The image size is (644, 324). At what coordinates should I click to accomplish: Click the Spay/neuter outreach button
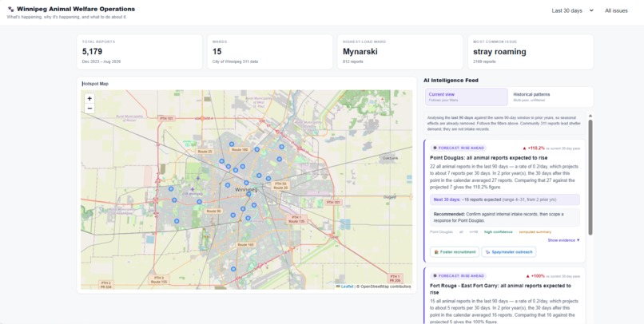click(x=508, y=252)
